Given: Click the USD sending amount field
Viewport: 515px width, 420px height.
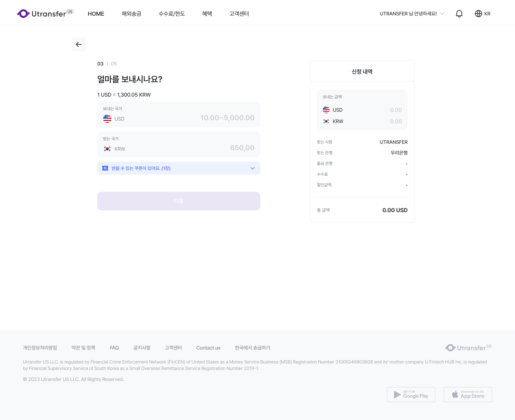Looking at the screenshot, I should pos(179,114).
